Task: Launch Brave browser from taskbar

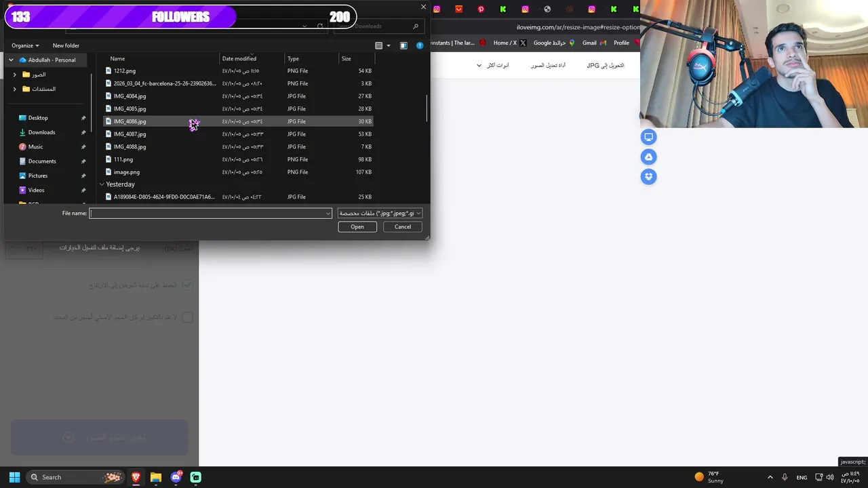Action: [136, 477]
